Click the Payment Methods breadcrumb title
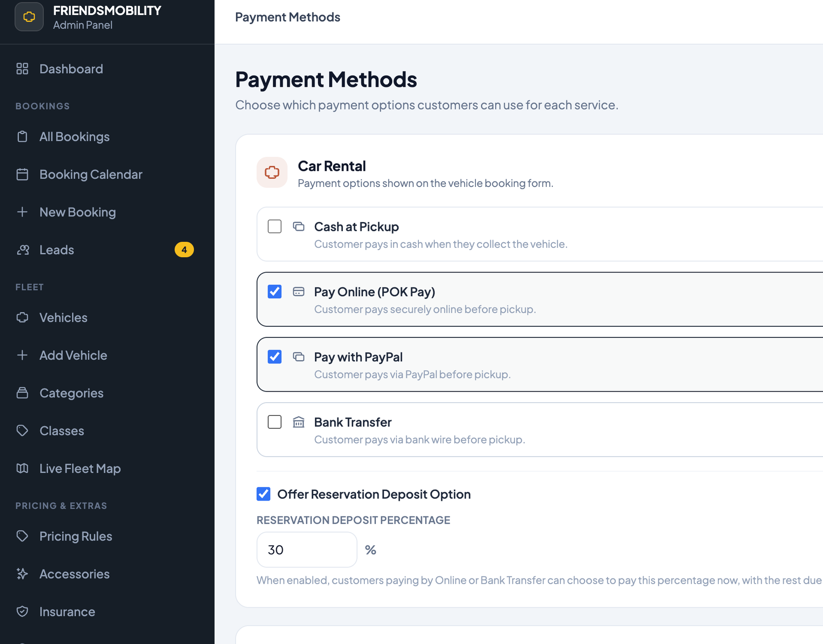The width and height of the screenshot is (823, 644). tap(288, 17)
